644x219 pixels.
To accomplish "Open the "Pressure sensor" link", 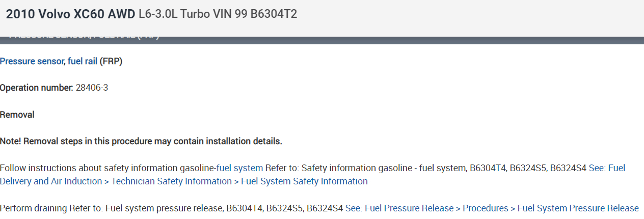I will tap(32, 62).
